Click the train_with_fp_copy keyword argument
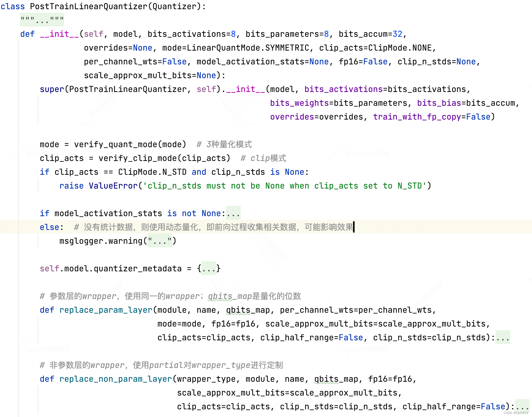The height and width of the screenshot is (417, 532). point(417,117)
